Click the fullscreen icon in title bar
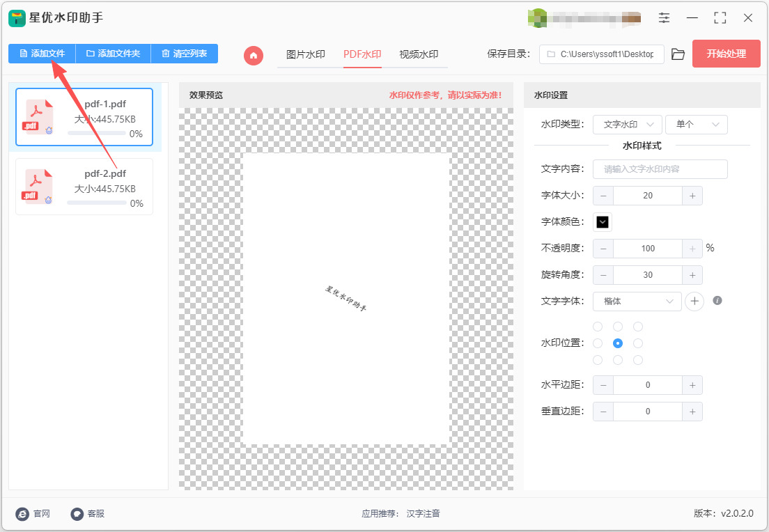This screenshot has height=532, width=769. click(x=720, y=18)
